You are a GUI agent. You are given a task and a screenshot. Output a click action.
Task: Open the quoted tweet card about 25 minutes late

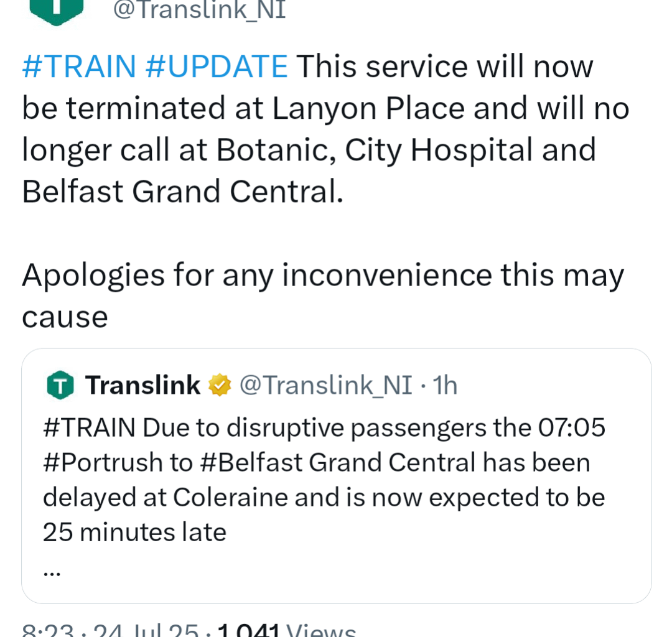pos(337,476)
